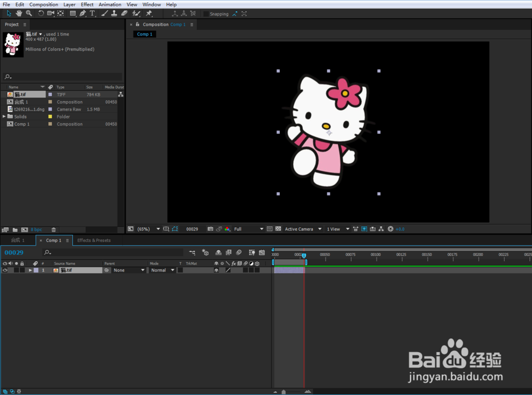Select the Selection arrow tool

tap(9, 13)
